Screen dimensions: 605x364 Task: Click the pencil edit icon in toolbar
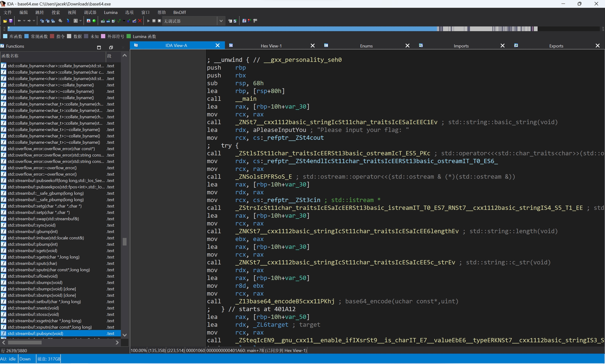coord(134,21)
